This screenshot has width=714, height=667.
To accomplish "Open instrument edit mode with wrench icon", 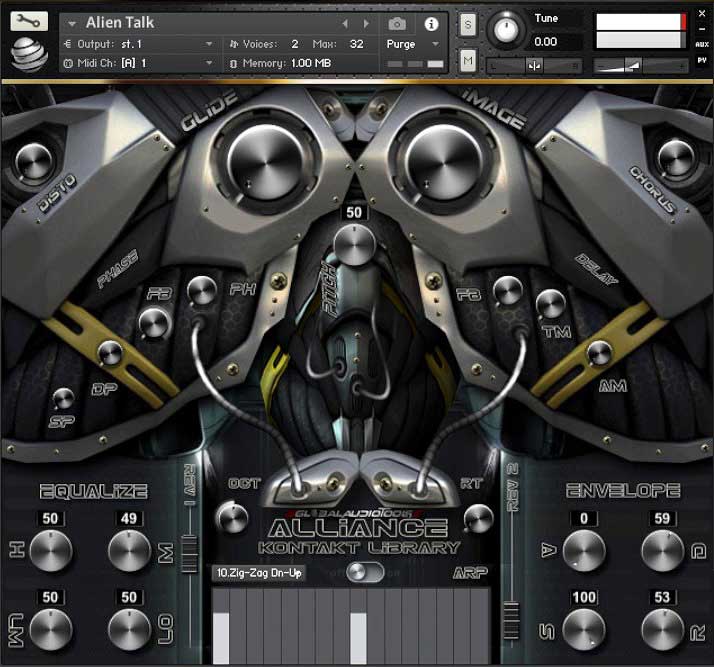I will point(29,21).
